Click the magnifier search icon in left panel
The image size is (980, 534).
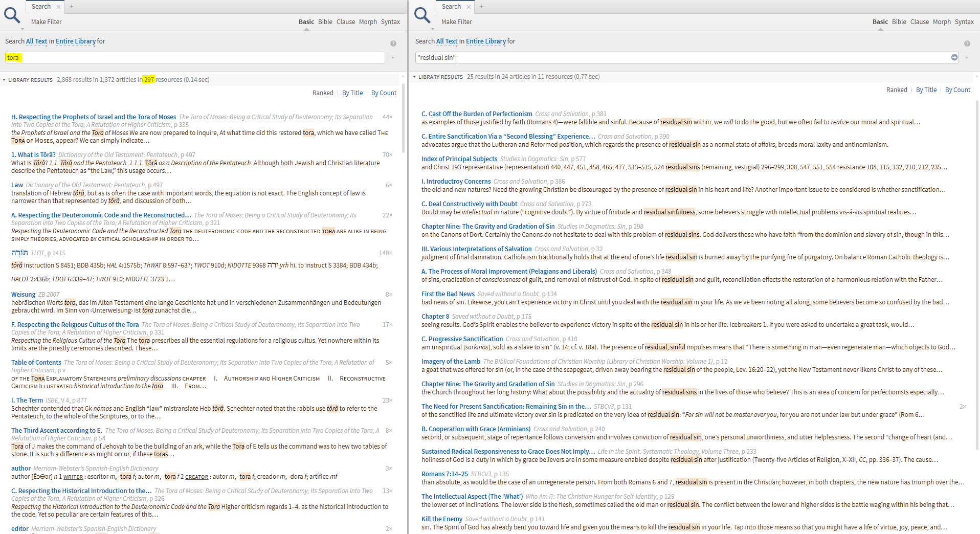[x=12, y=15]
